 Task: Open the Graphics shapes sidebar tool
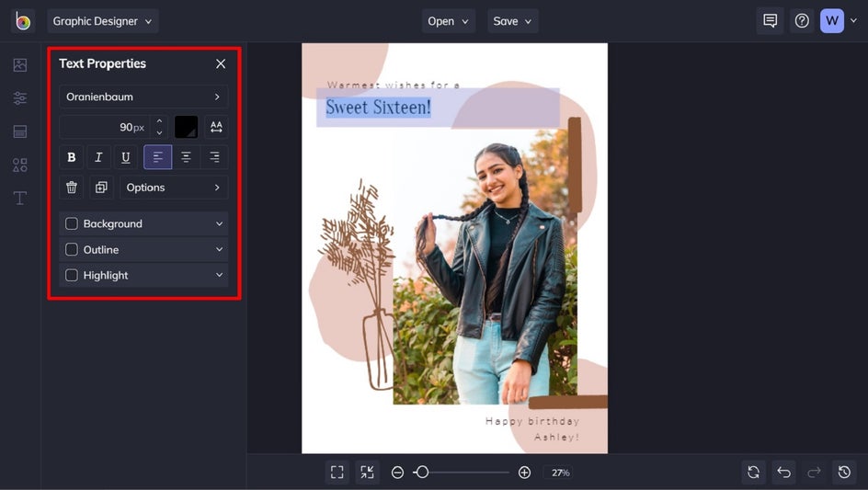20,165
